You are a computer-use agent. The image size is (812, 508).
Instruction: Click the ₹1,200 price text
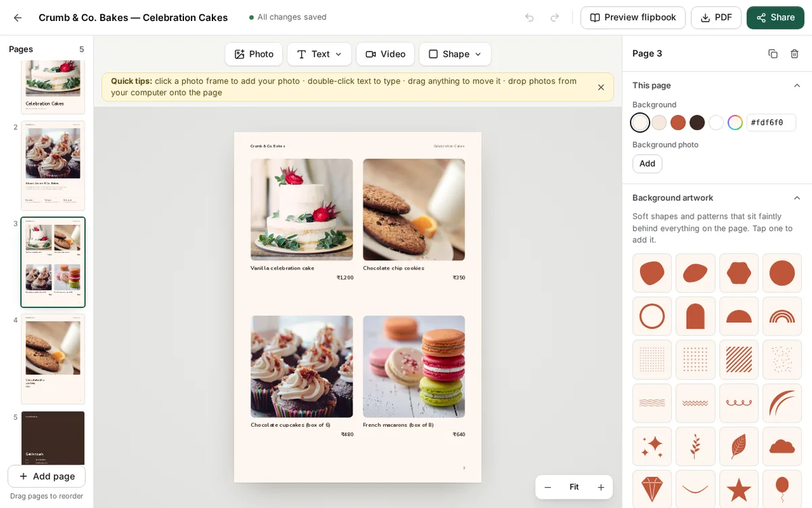[x=345, y=278]
